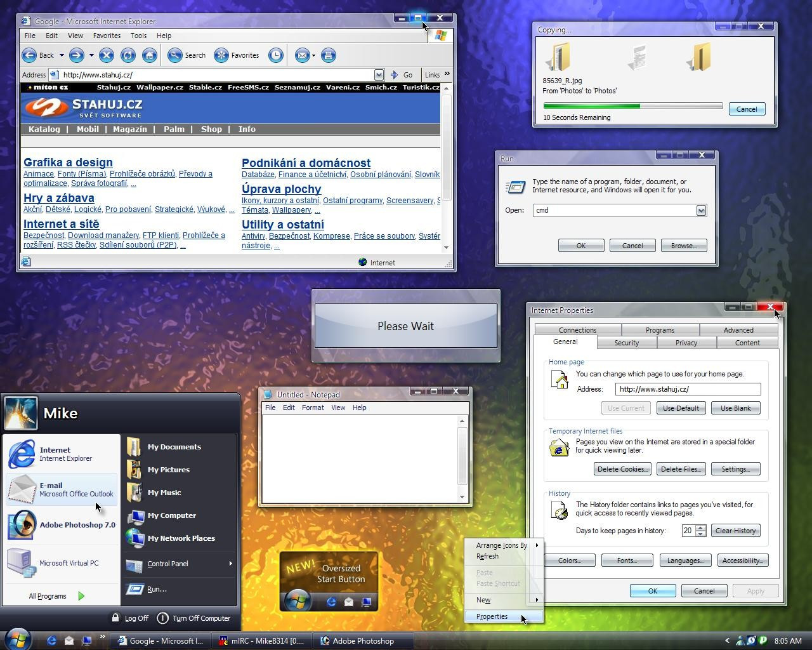This screenshot has height=650, width=812.
Task: Expand the Forward button dropdown arrow
Action: [x=91, y=55]
